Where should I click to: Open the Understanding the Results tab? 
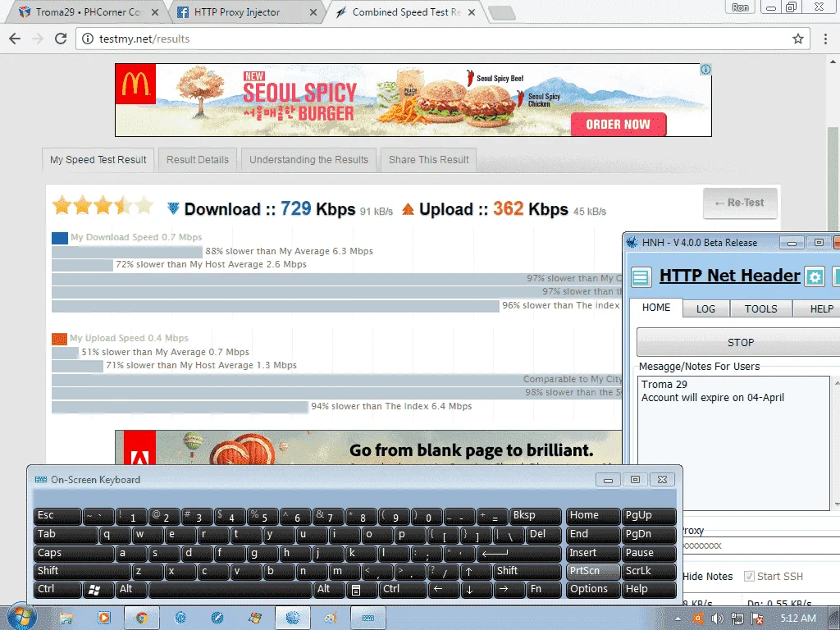308,160
